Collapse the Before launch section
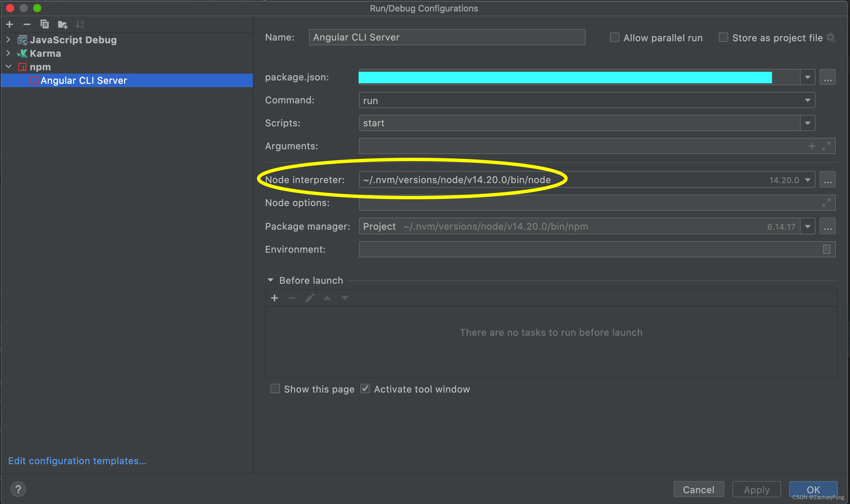 270,280
